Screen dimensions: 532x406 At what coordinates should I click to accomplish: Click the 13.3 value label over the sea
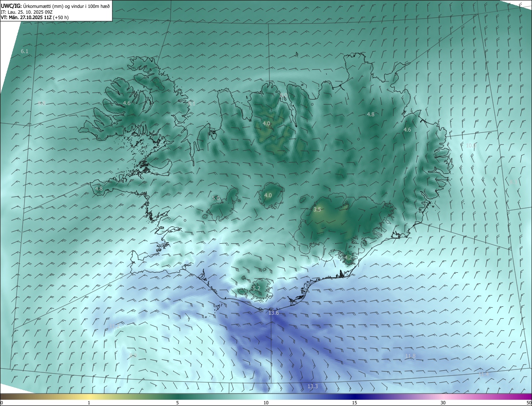pos(313,386)
